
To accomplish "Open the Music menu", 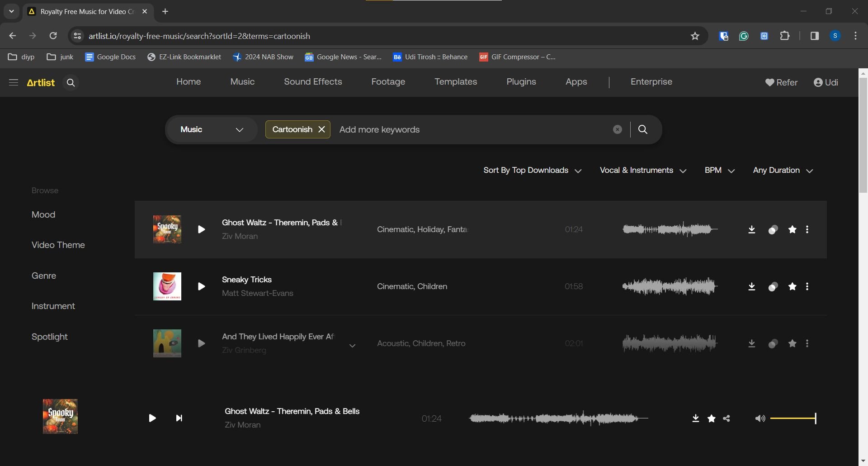I will click(242, 82).
